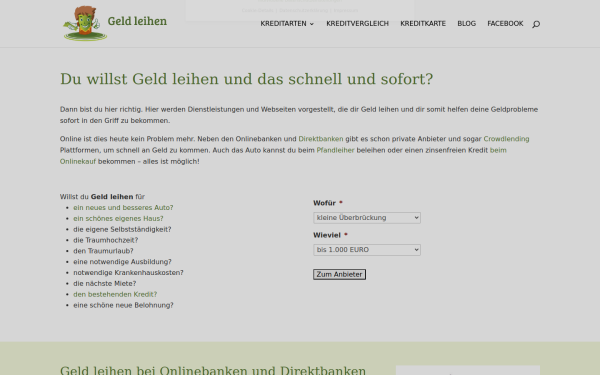Image resolution: width=600 pixels, height=375 pixels.
Task: Follow the Direktbanken link
Action: [x=321, y=139]
